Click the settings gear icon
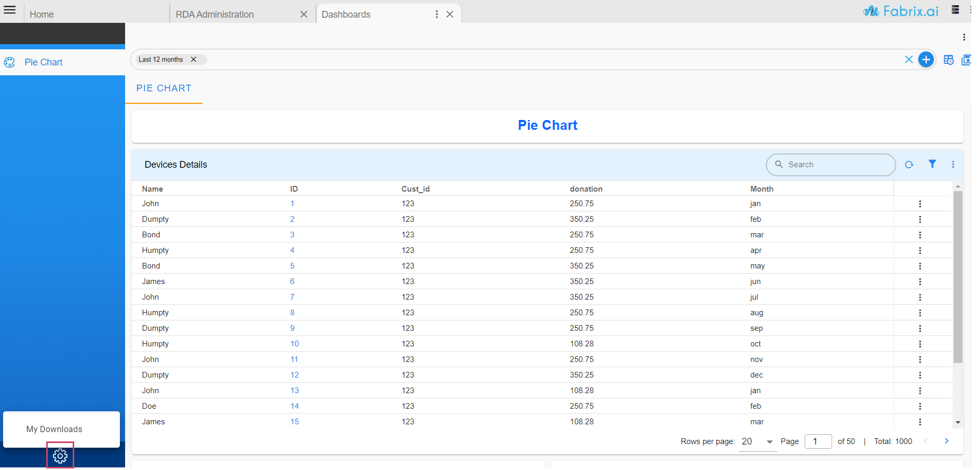This screenshot has width=980, height=470. point(60,456)
